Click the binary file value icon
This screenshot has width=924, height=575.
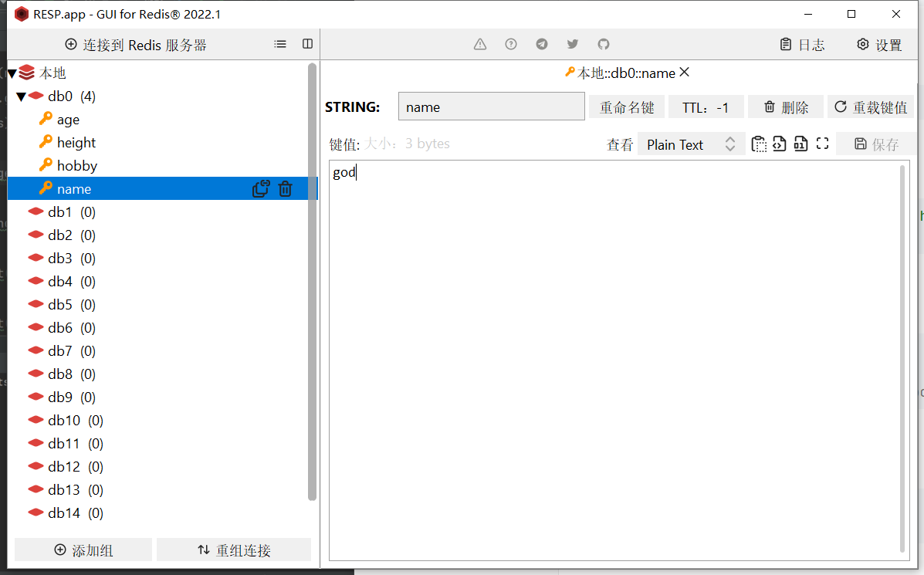coord(800,144)
